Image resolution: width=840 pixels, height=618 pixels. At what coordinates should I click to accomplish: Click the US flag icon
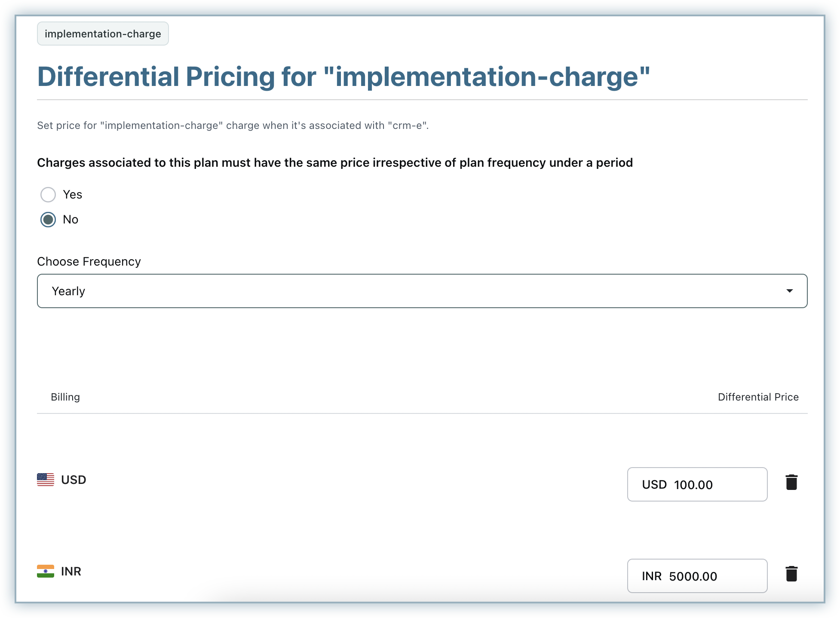[x=46, y=480]
